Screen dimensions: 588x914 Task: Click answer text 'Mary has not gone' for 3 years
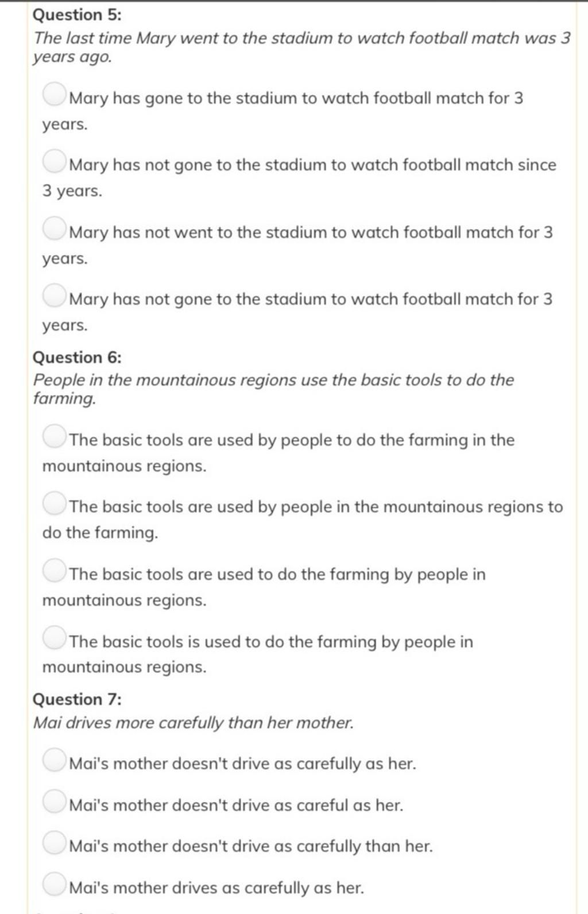pos(297,312)
